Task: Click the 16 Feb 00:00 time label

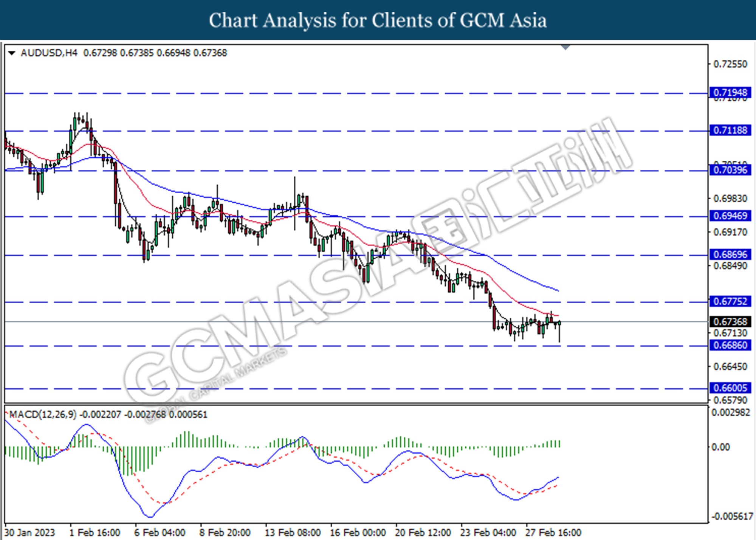Action: click(x=358, y=533)
